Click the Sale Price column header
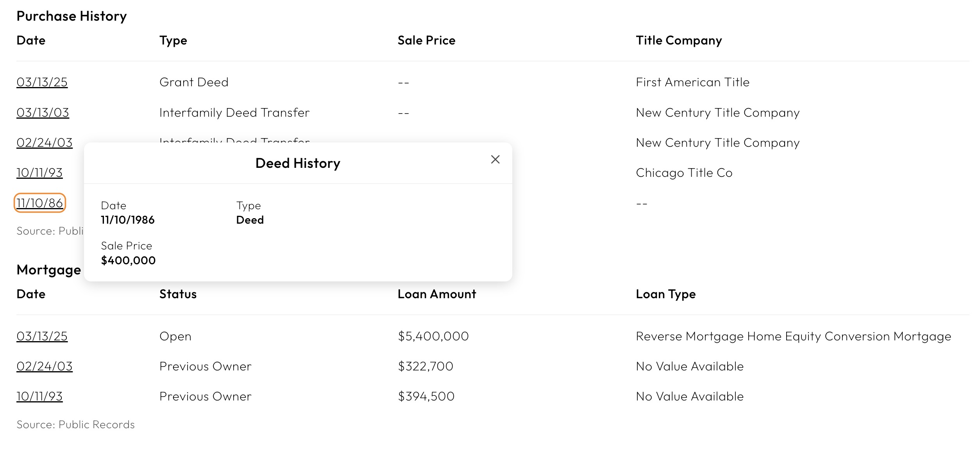 tap(426, 40)
